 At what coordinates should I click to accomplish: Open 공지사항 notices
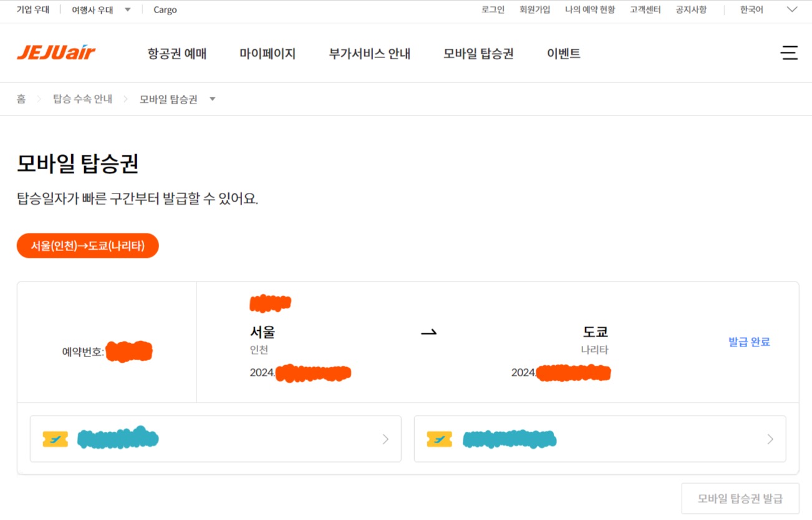tap(691, 10)
